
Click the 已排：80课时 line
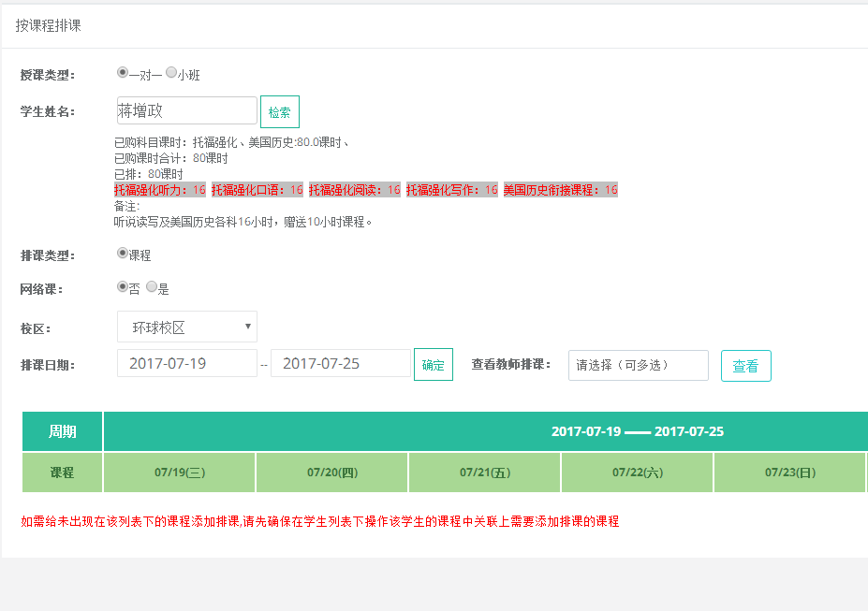[x=148, y=174]
